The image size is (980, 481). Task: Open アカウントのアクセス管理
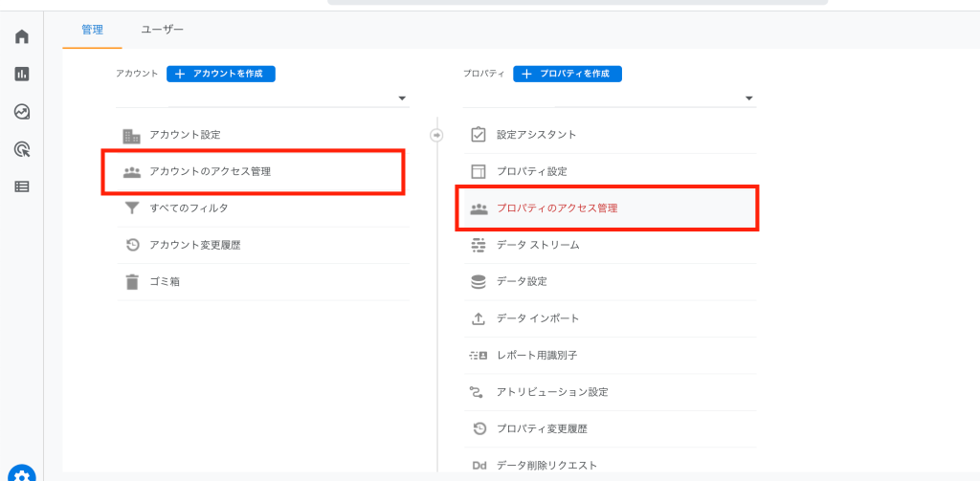click(254, 172)
